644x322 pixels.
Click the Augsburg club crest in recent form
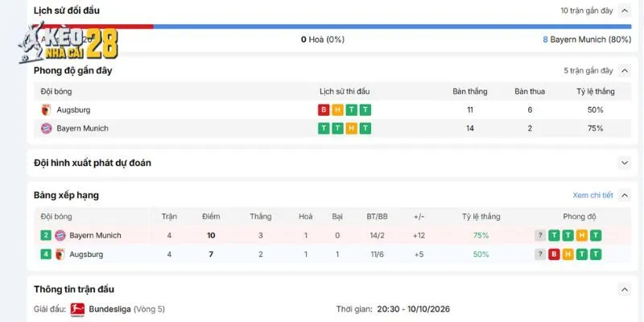47,110
